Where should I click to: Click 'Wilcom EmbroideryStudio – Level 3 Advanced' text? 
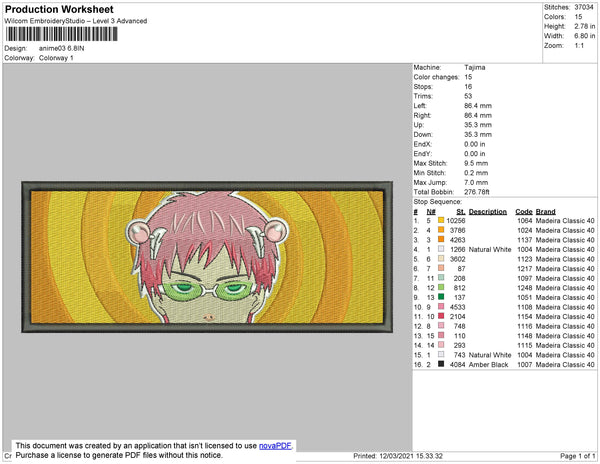click(76, 21)
